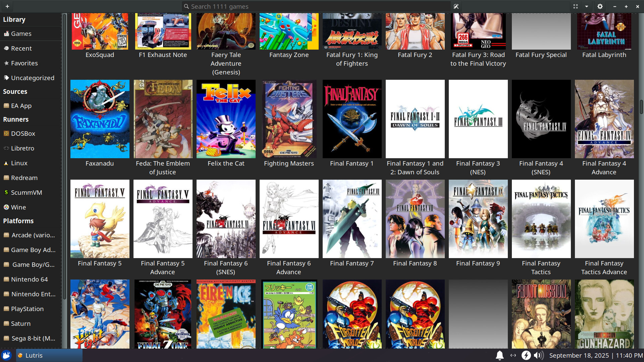This screenshot has width=644, height=362.
Task: Filter games by the ScummVM runner
Action: click(x=26, y=192)
